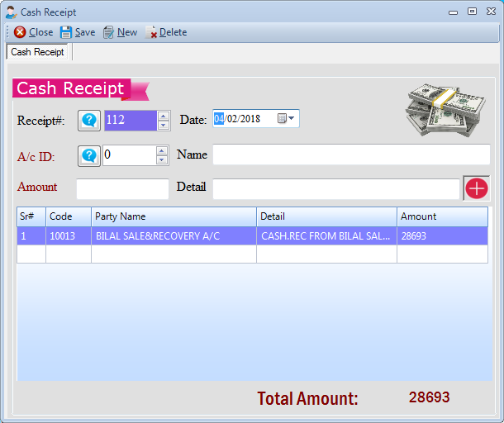Open the Receipt# lookup help icon
This screenshot has width=504, height=423.
[x=89, y=120]
